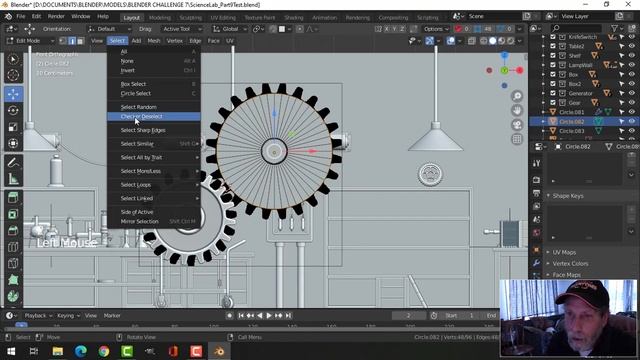Viewport: 640px width, 360px height.
Task: Activate the Transform tool in the left toolbar
Action: (x=13, y=143)
